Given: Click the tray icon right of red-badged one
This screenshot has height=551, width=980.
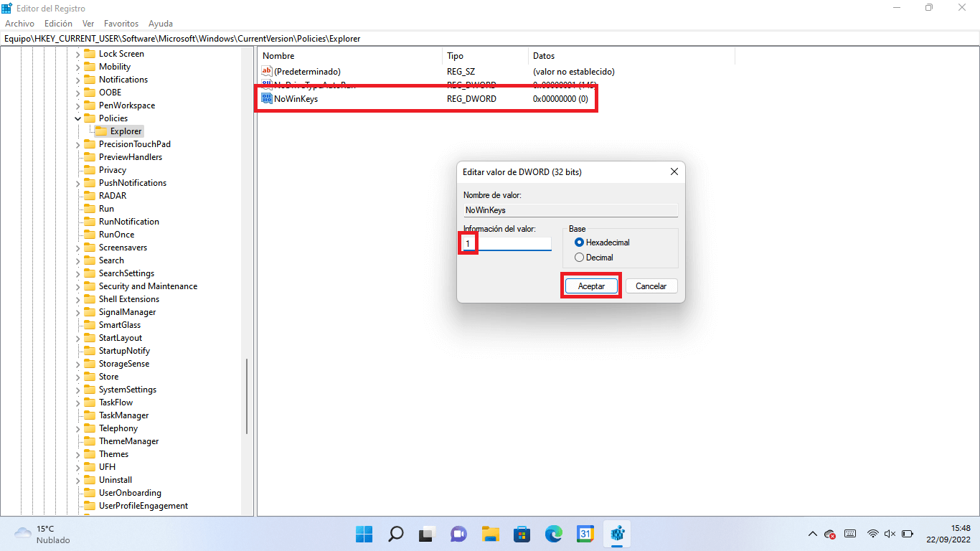Looking at the screenshot, I should point(850,534).
